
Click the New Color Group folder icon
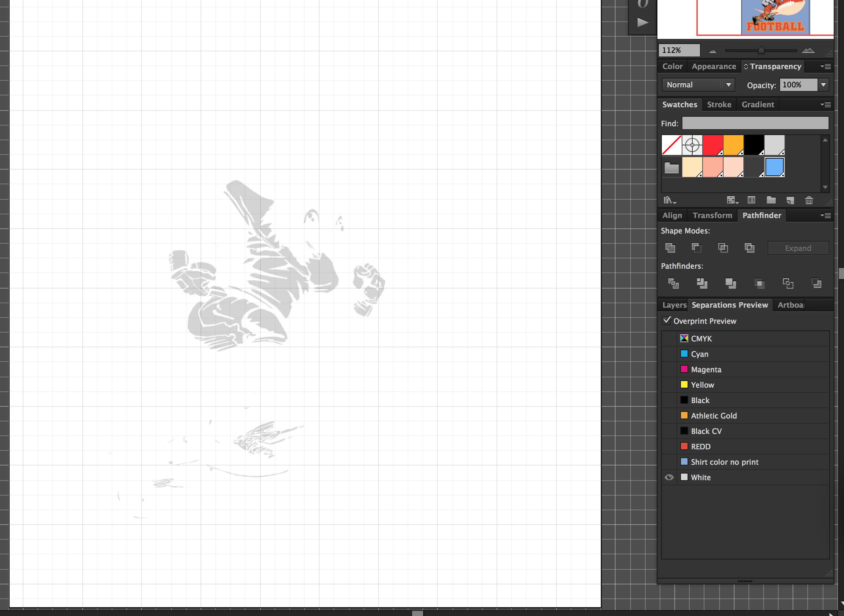point(771,200)
